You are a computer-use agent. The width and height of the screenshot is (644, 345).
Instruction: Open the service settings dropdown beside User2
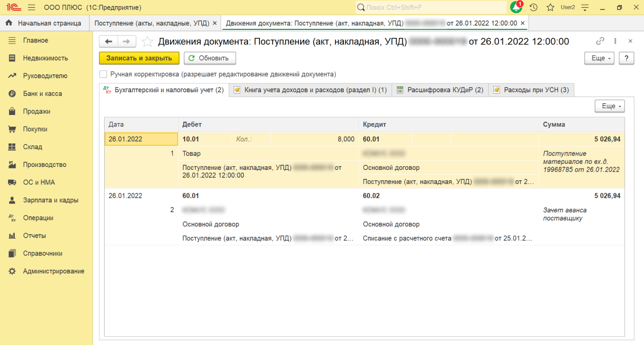click(x=585, y=8)
